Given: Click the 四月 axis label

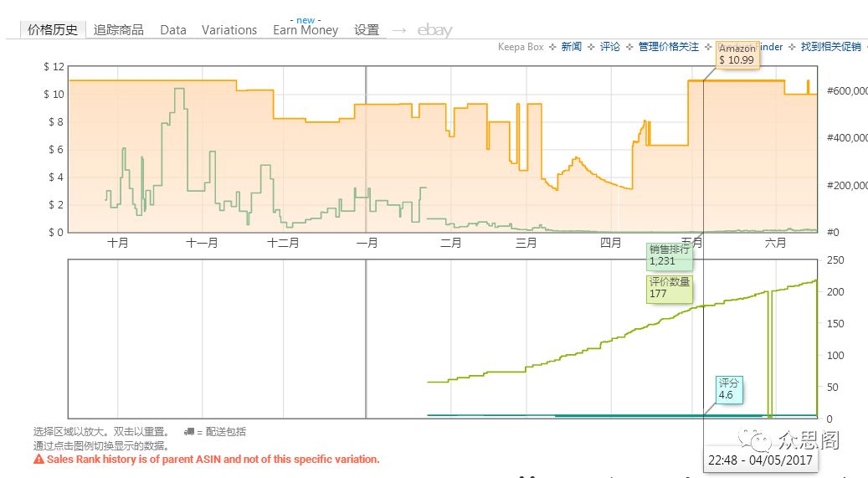Looking at the screenshot, I should click(610, 243).
